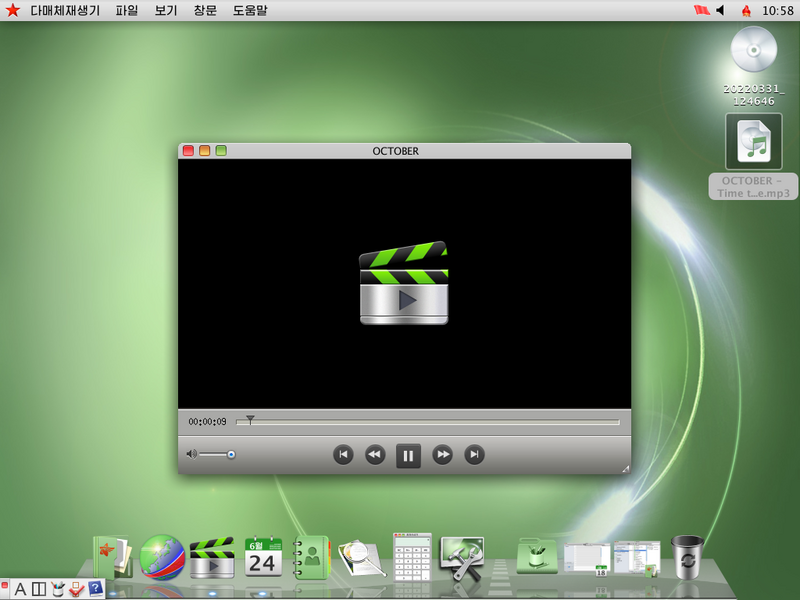Skip to the previous track
The image size is (800, 600).
343,456
